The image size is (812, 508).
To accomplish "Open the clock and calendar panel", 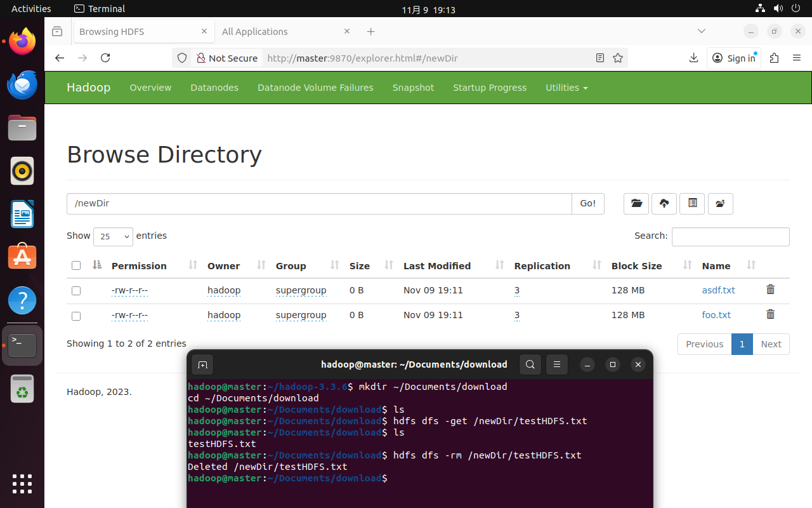I will tap(428, 10).
